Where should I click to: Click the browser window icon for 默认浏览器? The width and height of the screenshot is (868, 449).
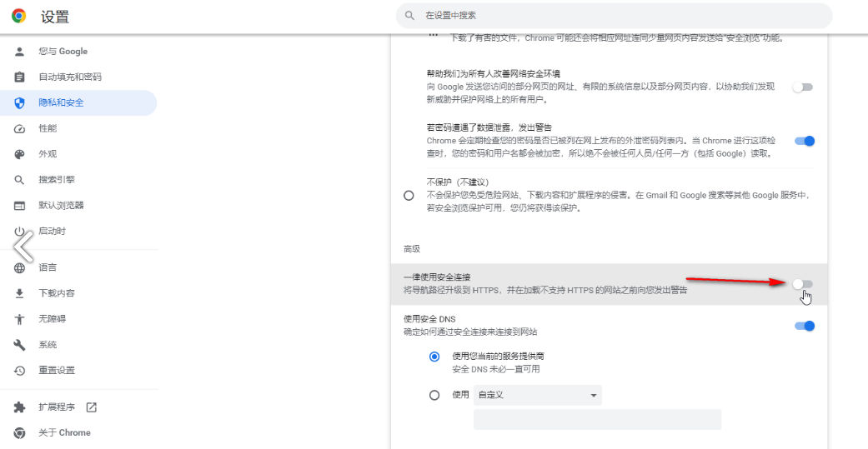(x=19, y=206)
